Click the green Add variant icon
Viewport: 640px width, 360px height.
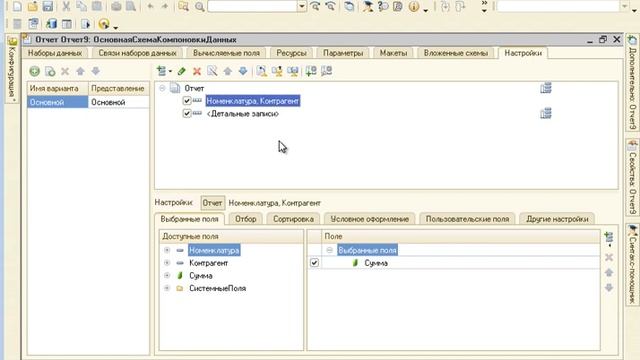click(34, 71)
